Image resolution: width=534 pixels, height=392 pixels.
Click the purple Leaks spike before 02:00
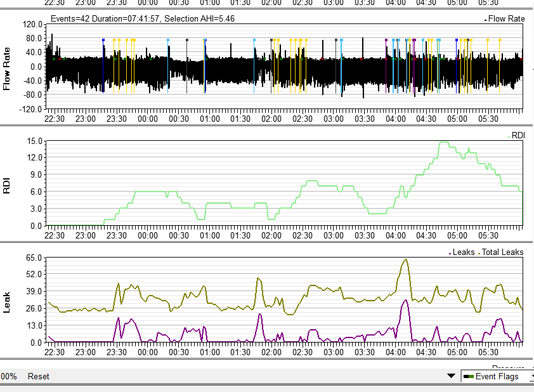(260, 315)
